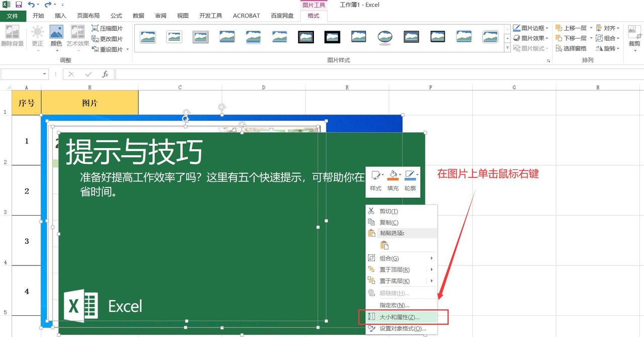The image size is (644, 337).
Task: Click the 更改图片 (Change Picture) icon
Action: click(x=107, y=38)
